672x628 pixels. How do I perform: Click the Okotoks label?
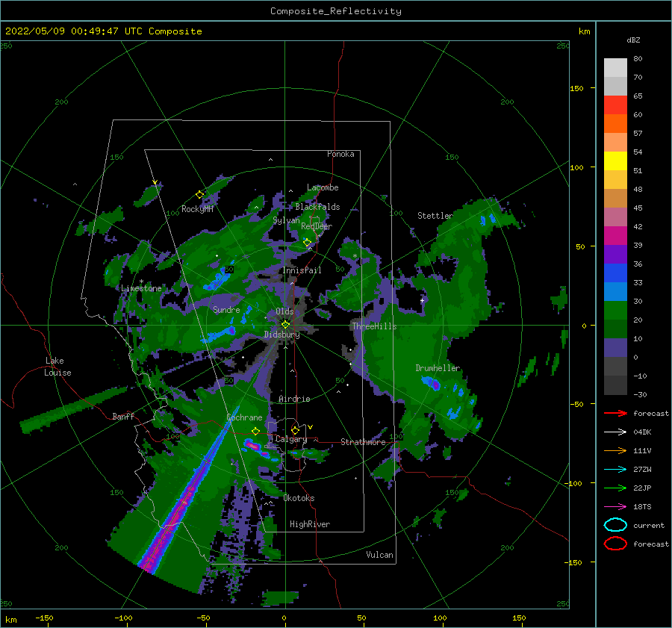click(x=299, y=498)
